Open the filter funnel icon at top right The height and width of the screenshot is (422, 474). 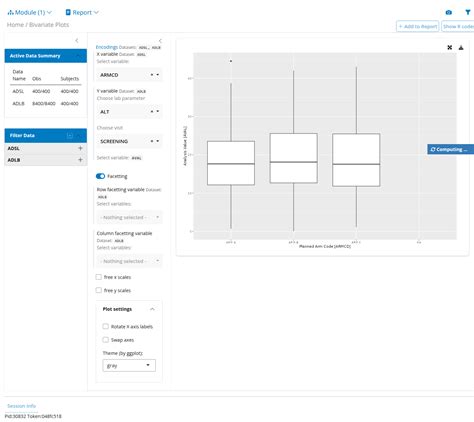pos(468,12)
